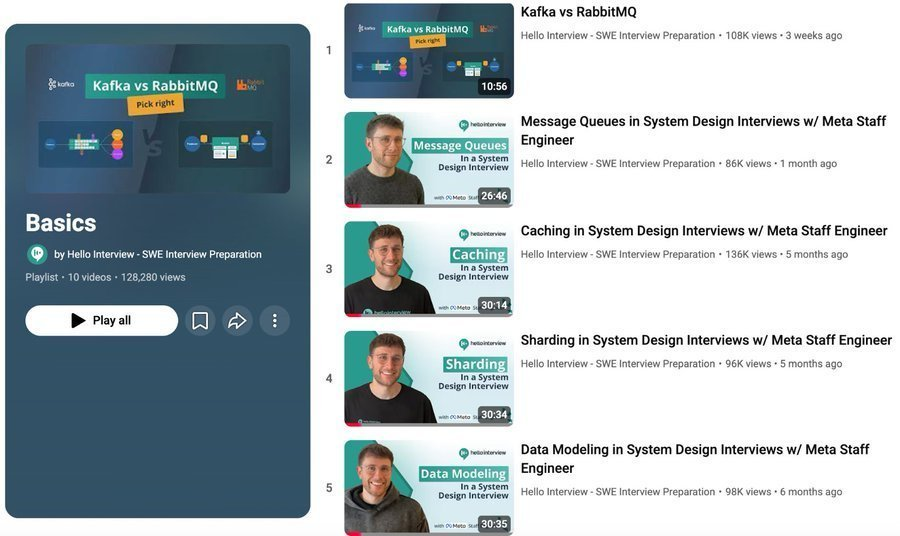The image size is (900, 536).
Task: Click the 30:34 duration badge
Action: point(494,414)
